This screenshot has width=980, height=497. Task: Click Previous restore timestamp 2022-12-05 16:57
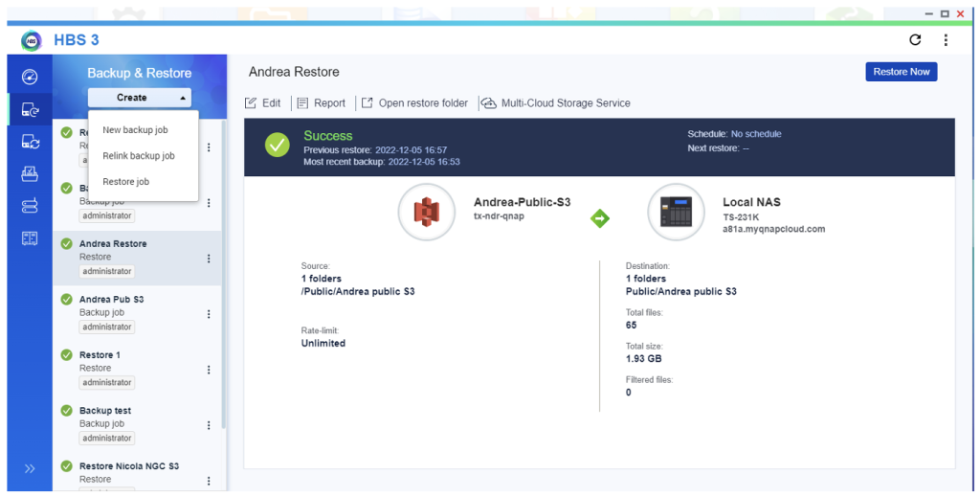tap(411, 150)
